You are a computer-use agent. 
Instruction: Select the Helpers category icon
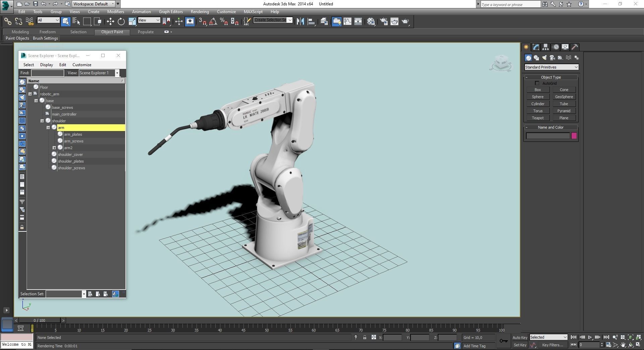pos(560,58)
